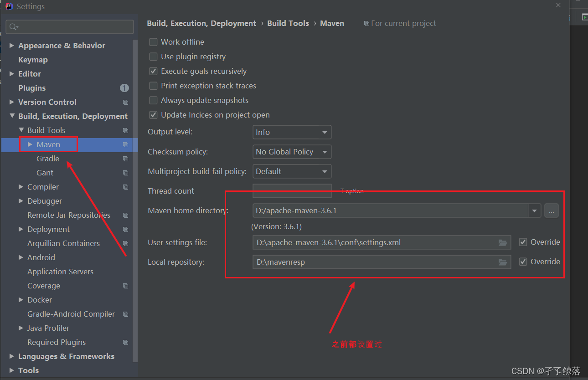Expand the Android node arrow
The height and width of the screenshot is (380, 588).
point(21,257)
